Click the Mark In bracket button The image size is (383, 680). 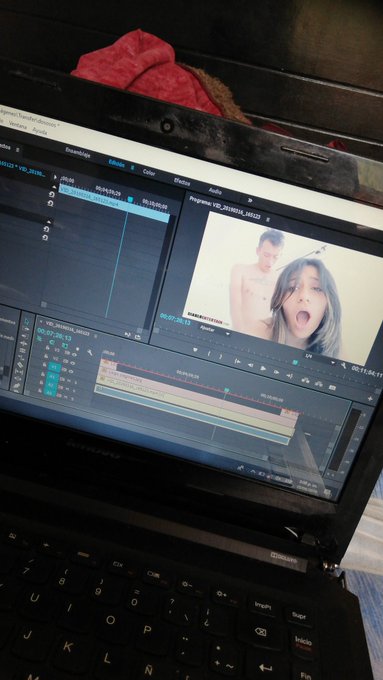coord(209,353)
